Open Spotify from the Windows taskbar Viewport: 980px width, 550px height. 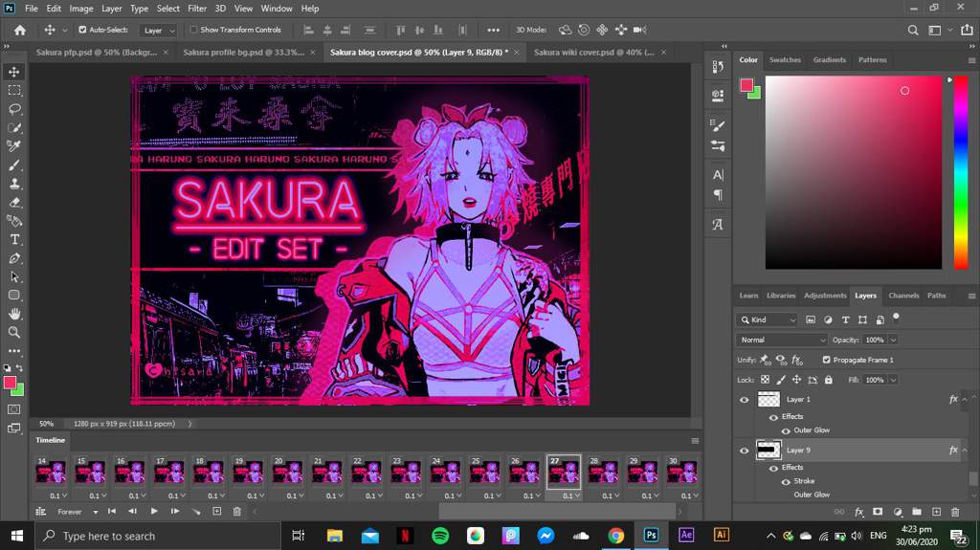coord(440,536)
